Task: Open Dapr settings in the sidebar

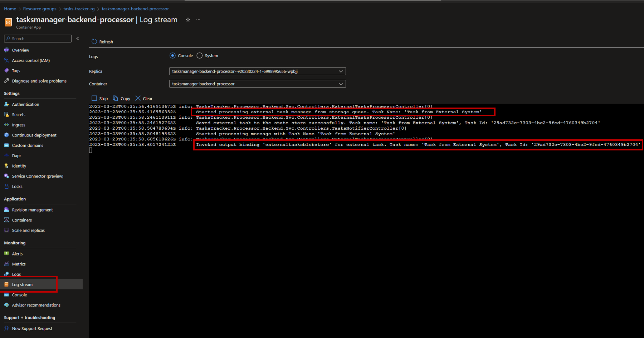Action: click(16, 156)
